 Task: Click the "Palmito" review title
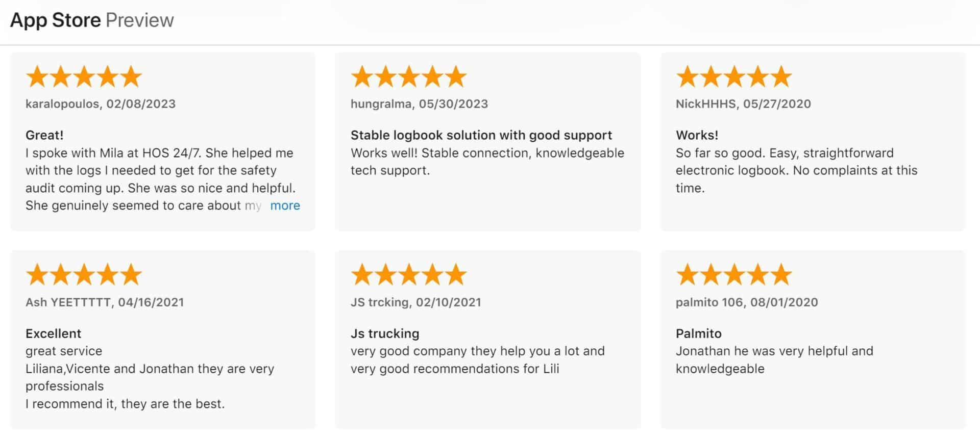pyautogui.click(x=698, y=333)
